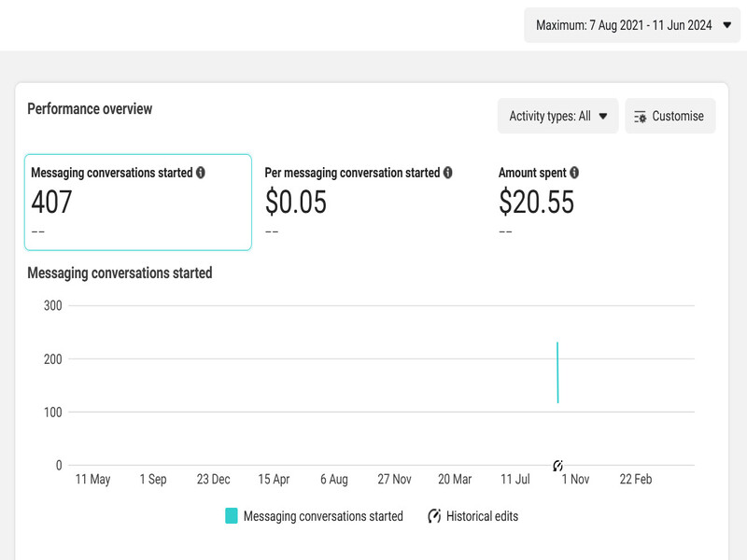This screenshot has width=747, height=560.
Task: Open the Maximum date range dropdown
Action: coord(624,25)
